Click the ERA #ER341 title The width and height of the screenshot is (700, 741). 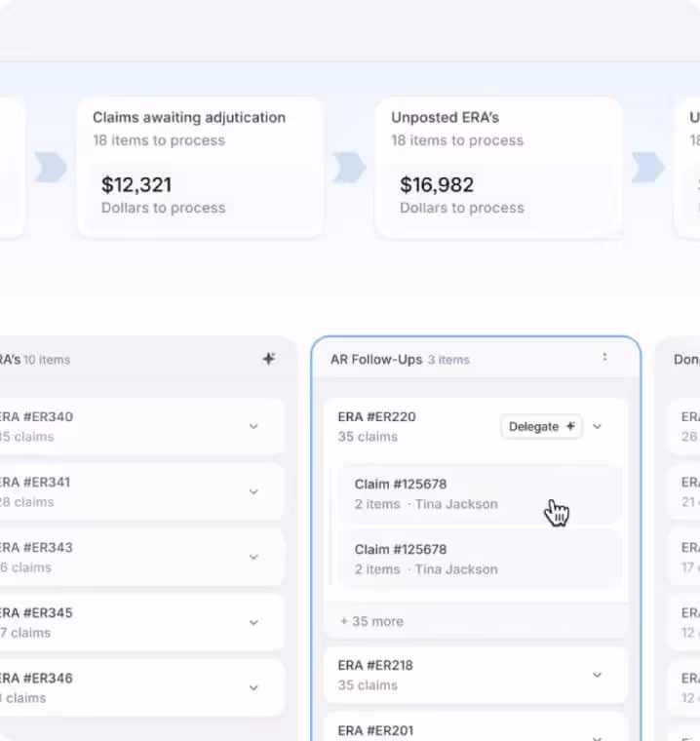pyautogui.click(x=35, y=482)
